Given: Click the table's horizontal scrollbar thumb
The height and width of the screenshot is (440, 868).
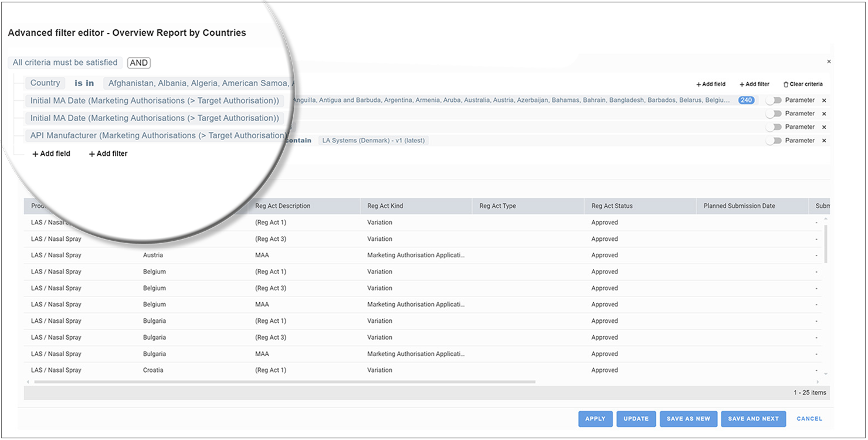Looking at the screenshot, I should coord(284,382).
